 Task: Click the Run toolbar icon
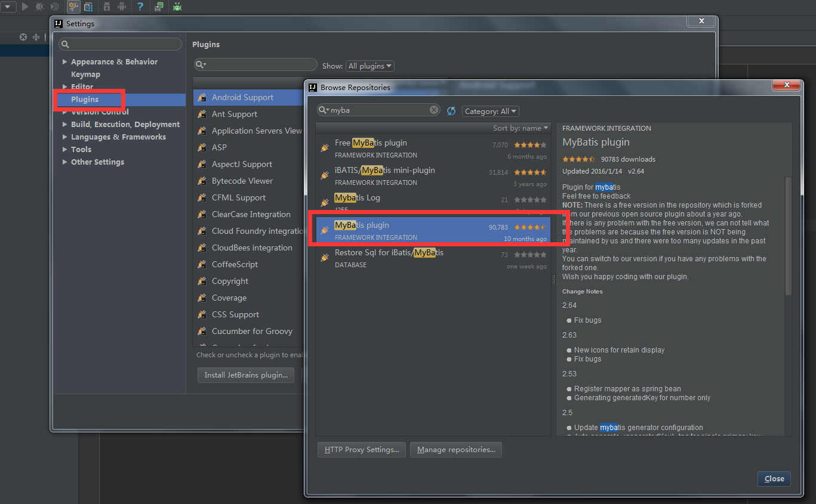coord(24,7)
